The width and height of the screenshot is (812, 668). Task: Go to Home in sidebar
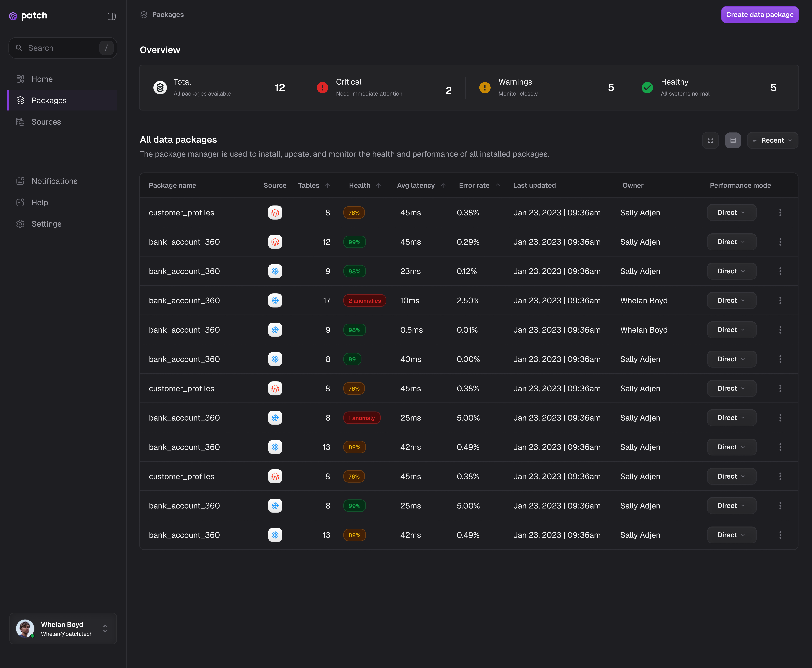click(x=42, y=79)
